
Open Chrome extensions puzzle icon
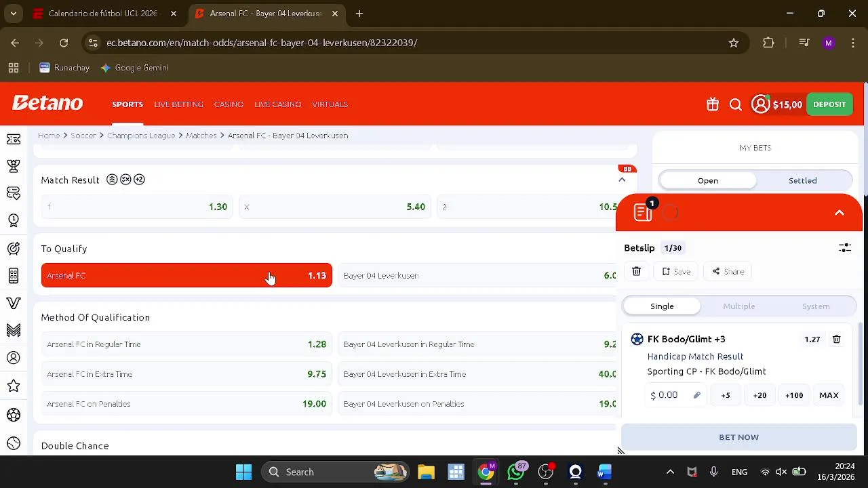pyautogui.click(x=768, y=43)
